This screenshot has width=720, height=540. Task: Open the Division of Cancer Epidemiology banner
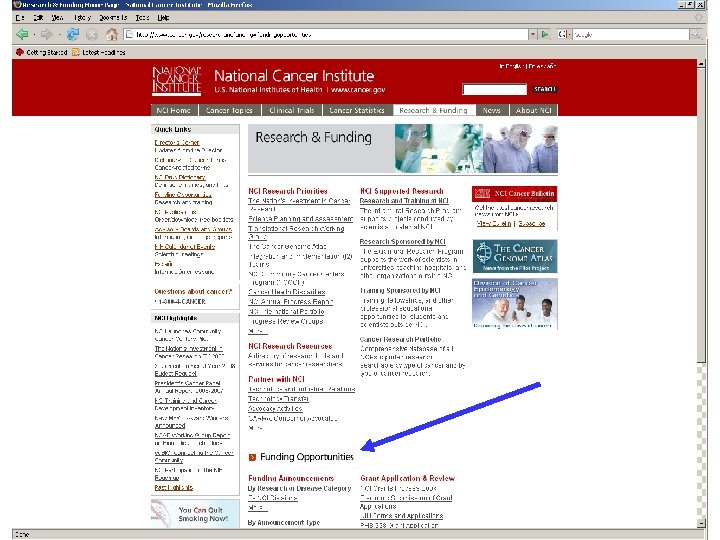pyautogui.click(x=515, y=304)
